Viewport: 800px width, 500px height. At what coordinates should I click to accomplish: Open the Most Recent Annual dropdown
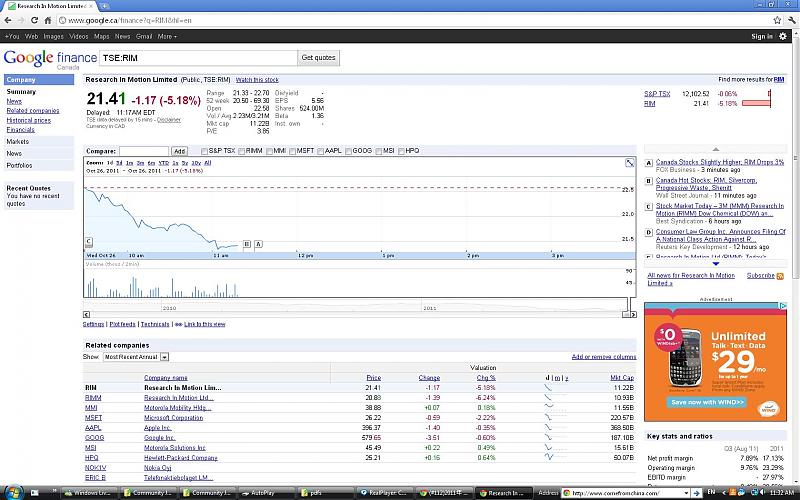[x=136, y=356]
